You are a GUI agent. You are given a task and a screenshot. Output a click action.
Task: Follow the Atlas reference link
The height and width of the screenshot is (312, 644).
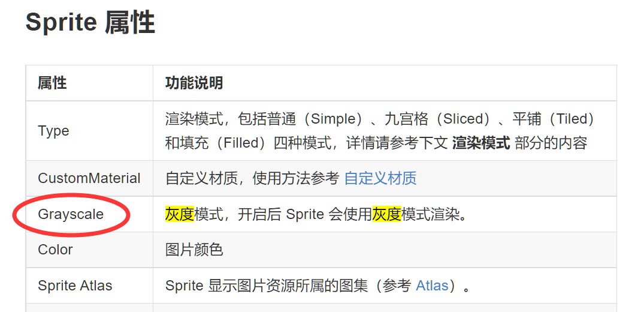click(x=432, y=286)
